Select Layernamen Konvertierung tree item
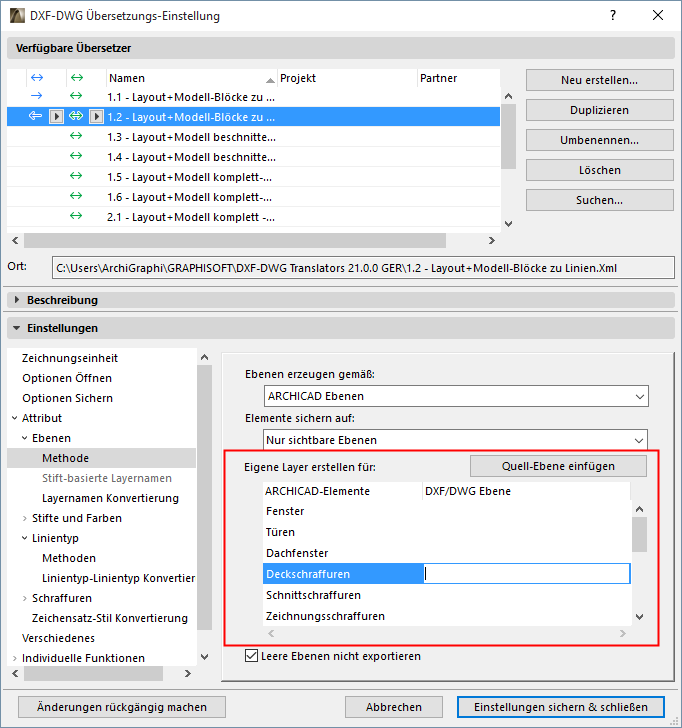The width and height of the screenshot is (682, 728). 110,498
